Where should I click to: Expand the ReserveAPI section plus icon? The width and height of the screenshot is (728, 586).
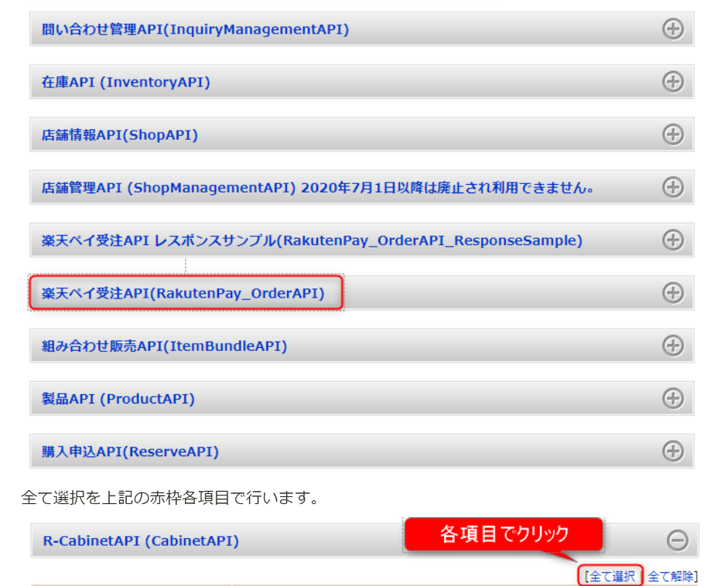click(673, 451)
